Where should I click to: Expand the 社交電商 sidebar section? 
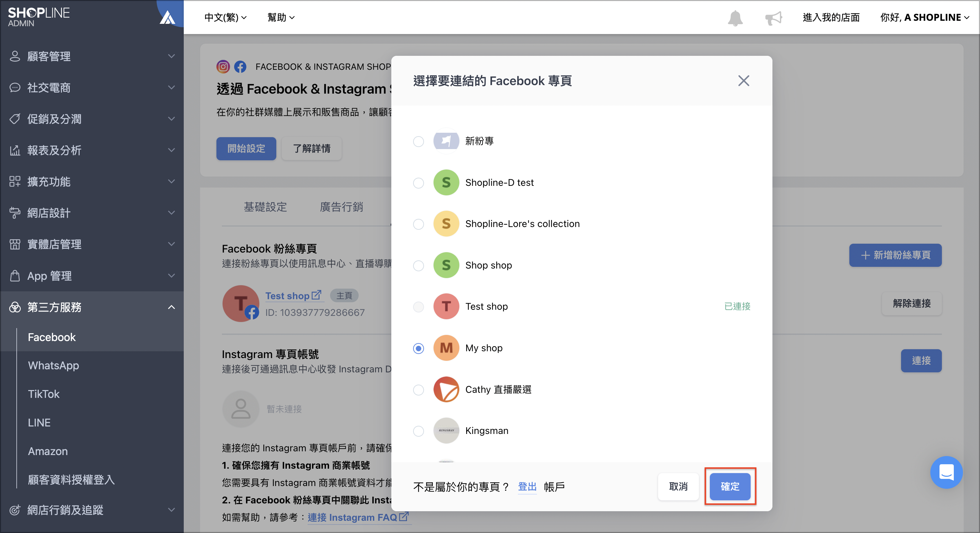pyautogui.click(x=92, y=87)
